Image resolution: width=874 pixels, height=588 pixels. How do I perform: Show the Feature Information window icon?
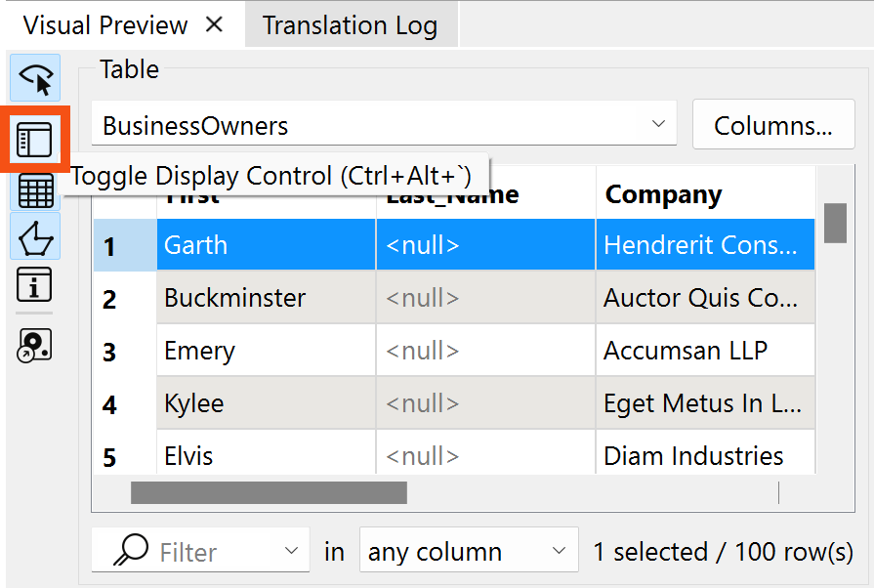click(35, 286)
